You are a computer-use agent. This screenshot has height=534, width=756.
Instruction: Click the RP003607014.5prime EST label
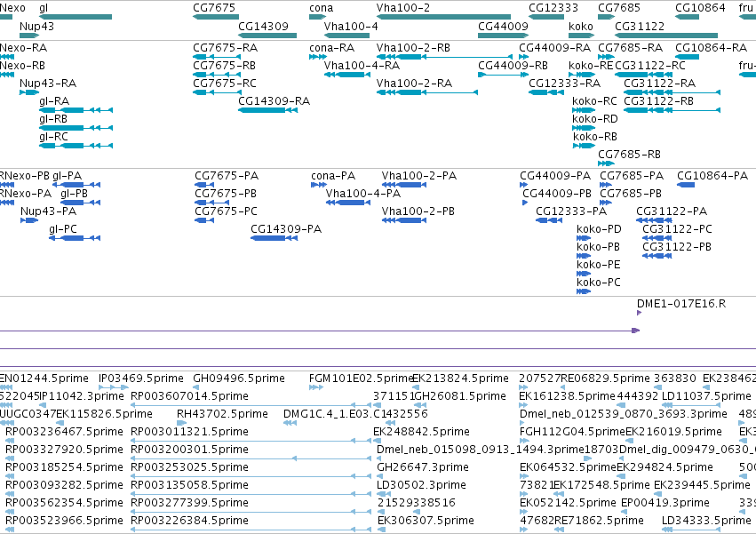189,396
